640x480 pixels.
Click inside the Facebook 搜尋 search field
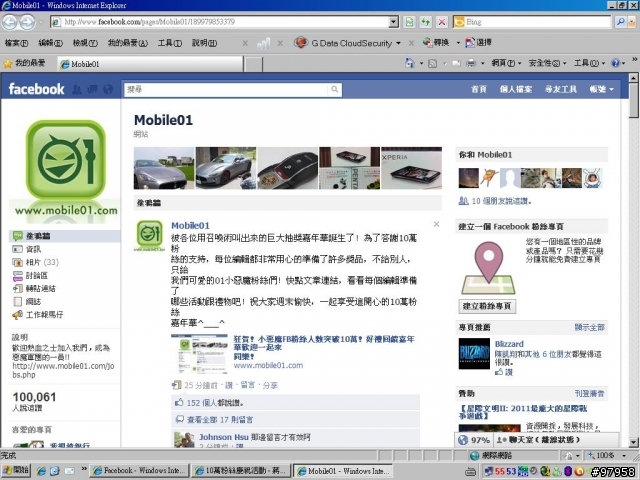pyautogui.click(x=227, y=89)
